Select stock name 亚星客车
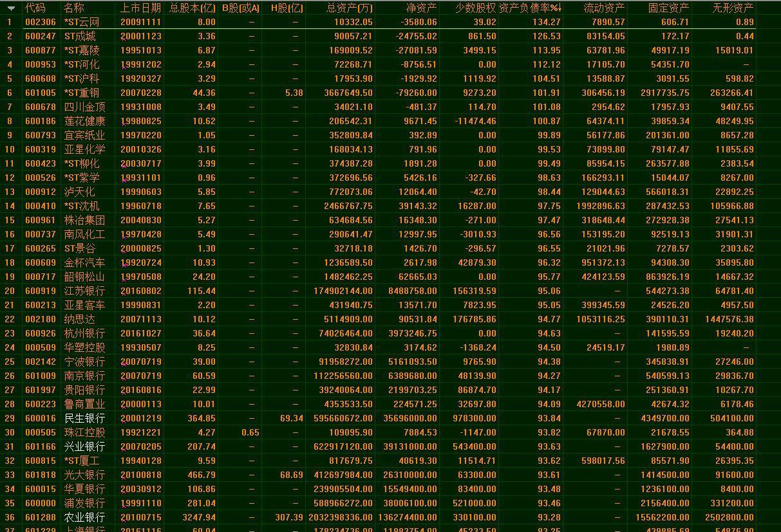781x532 pixels. point(84,305)
